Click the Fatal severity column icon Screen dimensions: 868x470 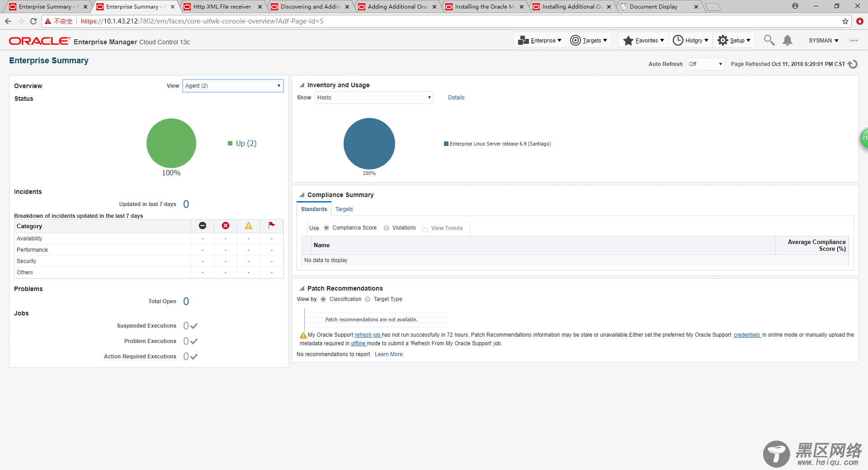203,226
